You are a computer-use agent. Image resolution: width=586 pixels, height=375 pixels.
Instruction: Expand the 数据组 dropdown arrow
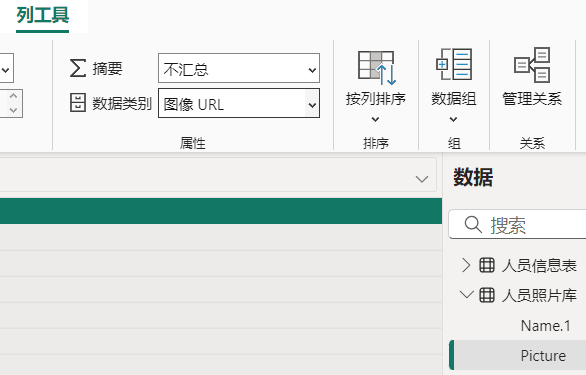453,119
